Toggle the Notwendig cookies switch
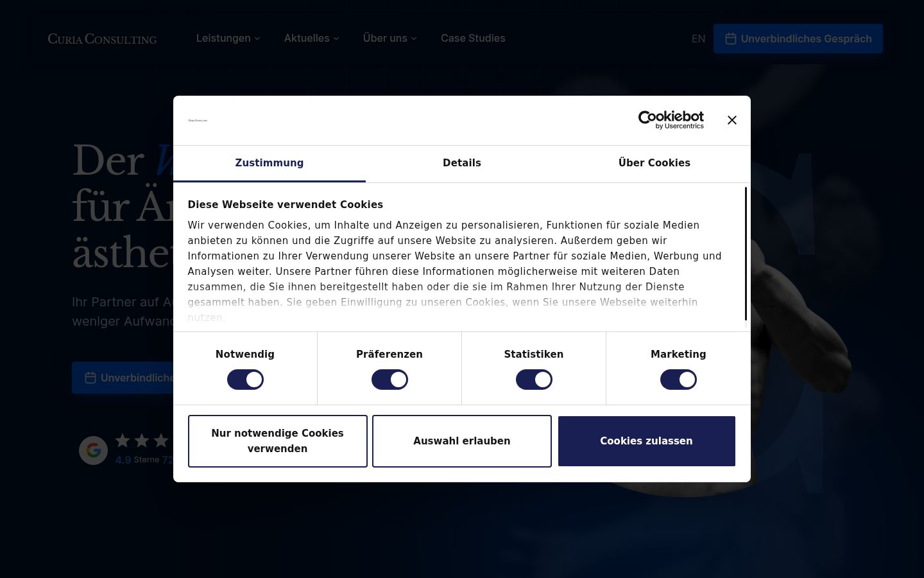Screen dimensions: 924x578 pyautogui.click(x=245, y=380)
